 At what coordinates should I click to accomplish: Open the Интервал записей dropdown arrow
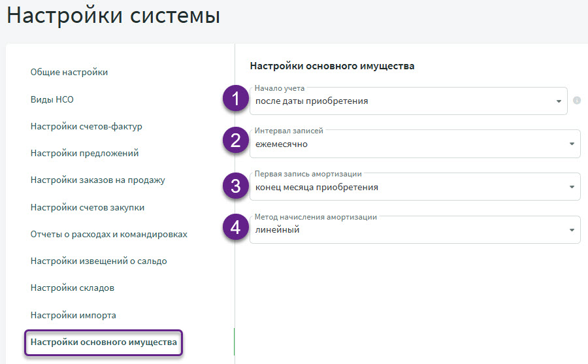572,144
